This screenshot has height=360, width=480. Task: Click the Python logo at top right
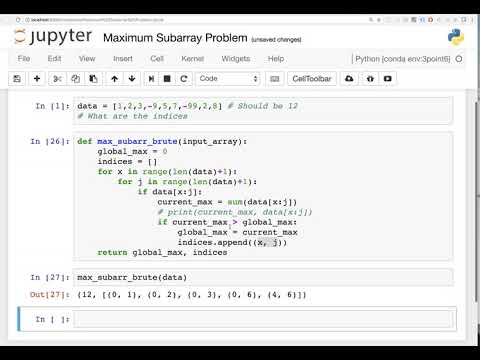[456, 37]
